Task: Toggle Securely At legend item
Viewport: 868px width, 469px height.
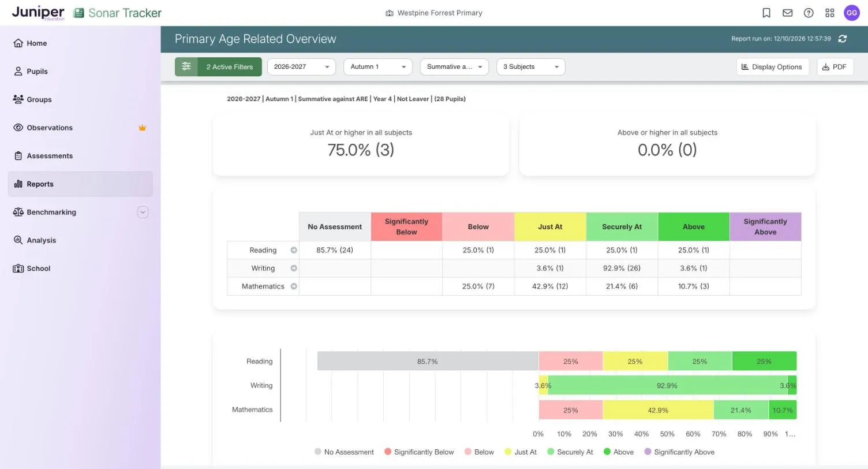Action: [x=570, y=452]
